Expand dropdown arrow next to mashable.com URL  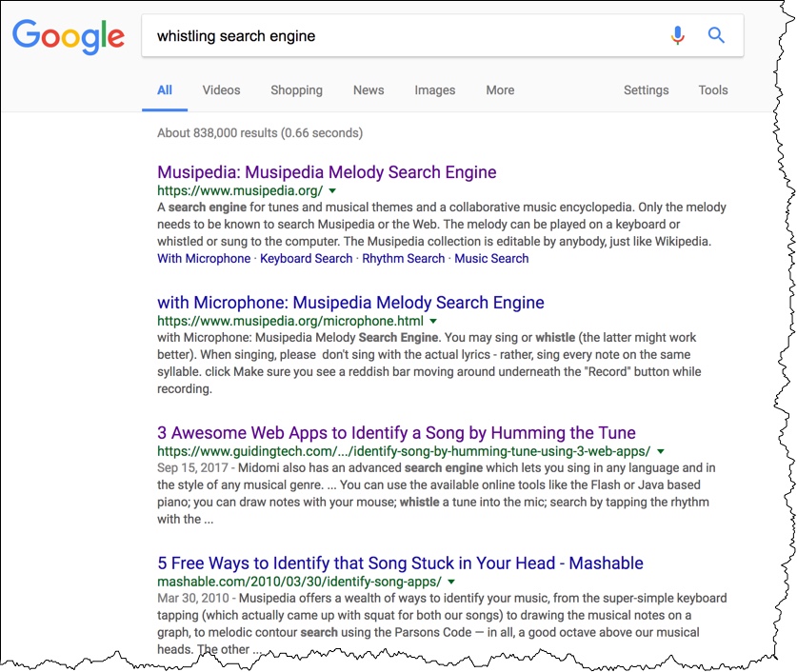click(x=451, y=581)
